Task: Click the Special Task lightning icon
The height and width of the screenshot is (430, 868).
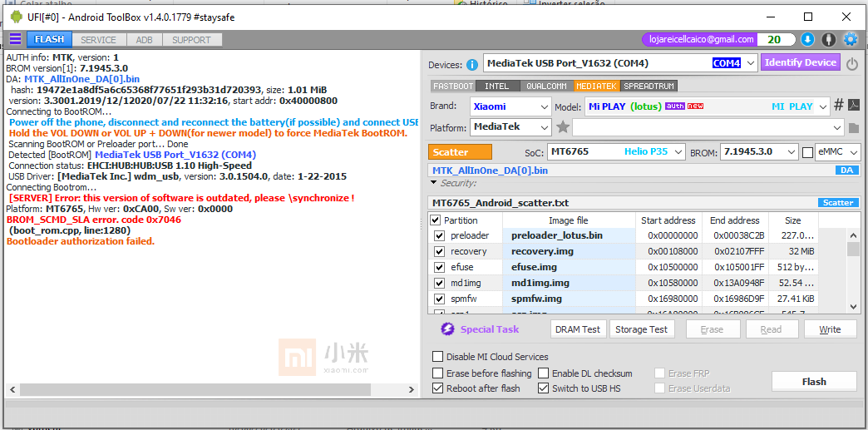Action: pyautogui.click(x=447, y=329)
